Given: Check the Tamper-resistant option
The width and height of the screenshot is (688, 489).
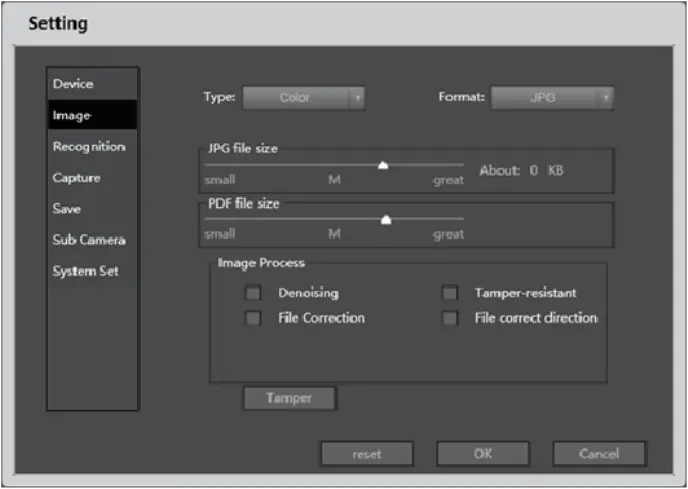Looking at the screenshot, I should [450, 293].
